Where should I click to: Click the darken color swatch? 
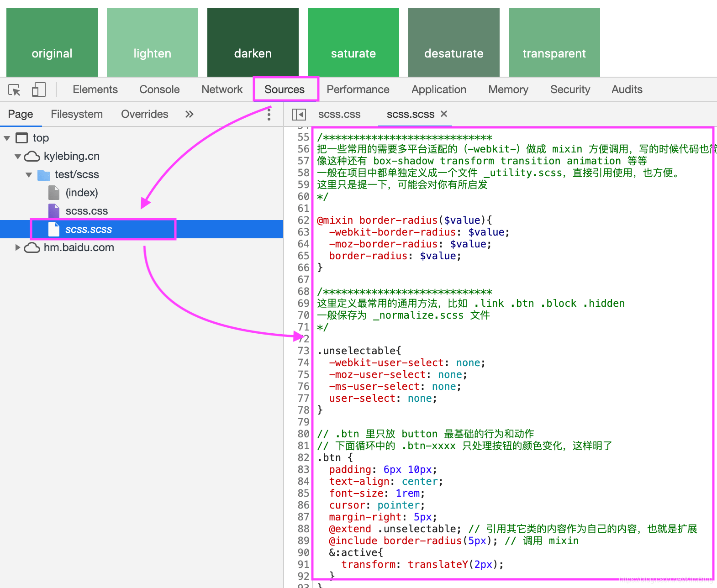click(253, 42)
